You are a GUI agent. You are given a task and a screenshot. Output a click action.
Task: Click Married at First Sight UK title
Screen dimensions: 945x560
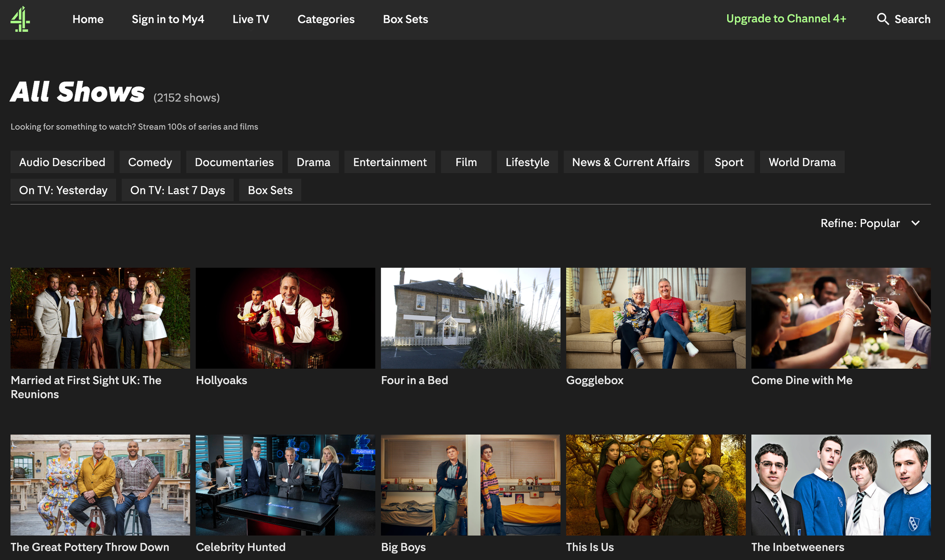tap(86, 387)
